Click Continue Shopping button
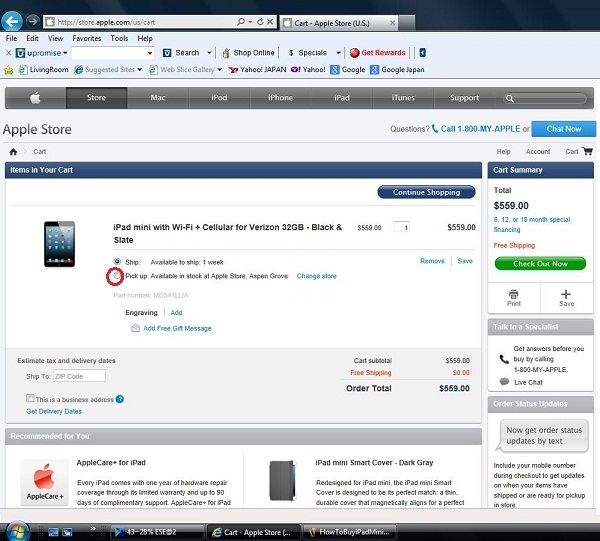Screen dimensions: 600x541 pyautogui.click(x=426, y=192)
